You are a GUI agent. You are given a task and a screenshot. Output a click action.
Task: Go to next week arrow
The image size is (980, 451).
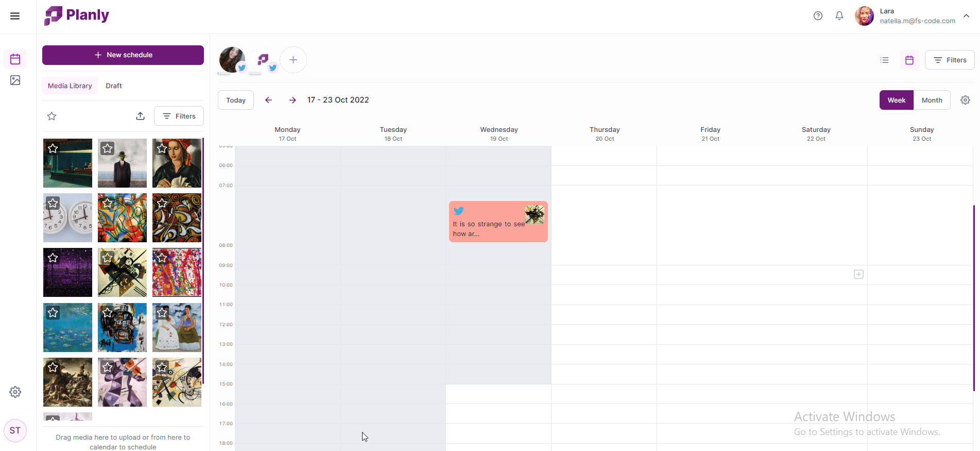(293, 100)
